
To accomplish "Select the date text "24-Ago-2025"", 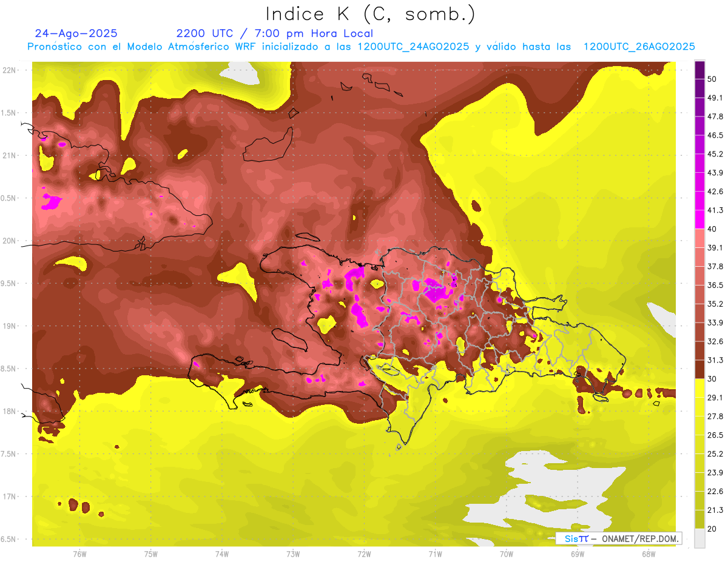I will coord(76,33).
